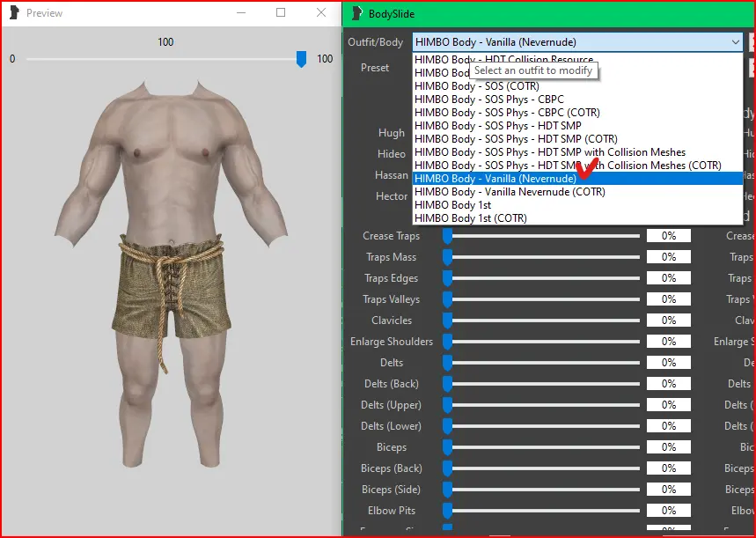Pick HIMBO Body 1st (COTR) from list
Image resolution: width=756 pixels, height=538 pixels.
coord(577,218)
